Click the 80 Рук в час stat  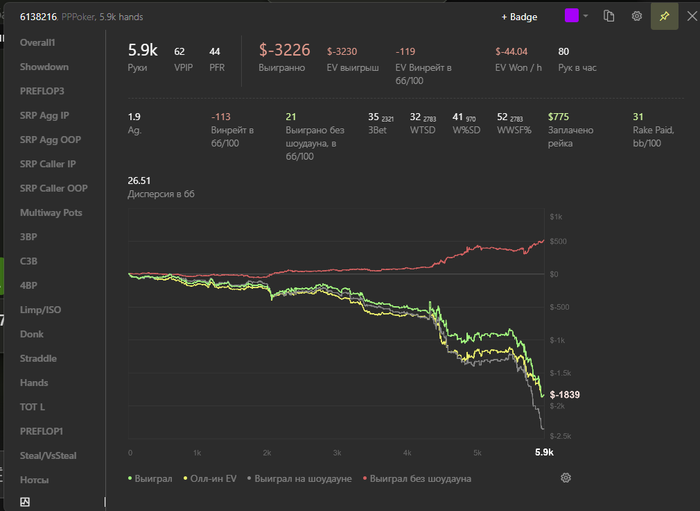click(x=563, y=52)
